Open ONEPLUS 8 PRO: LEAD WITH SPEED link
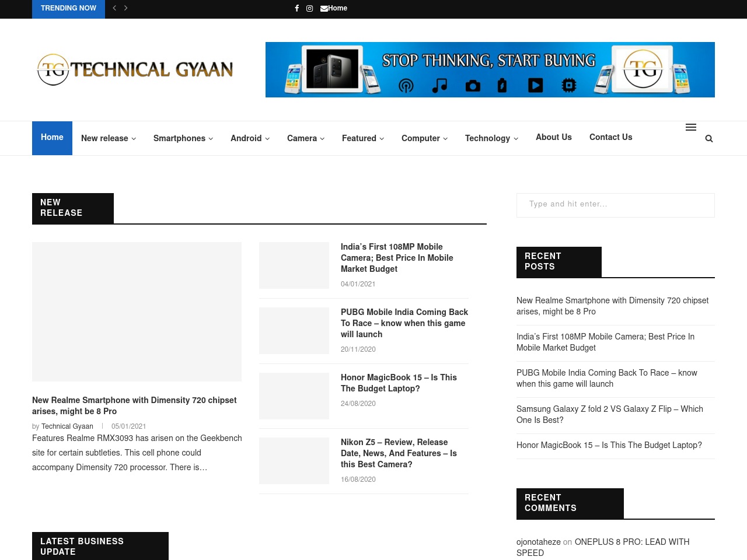 click(603, 547)
